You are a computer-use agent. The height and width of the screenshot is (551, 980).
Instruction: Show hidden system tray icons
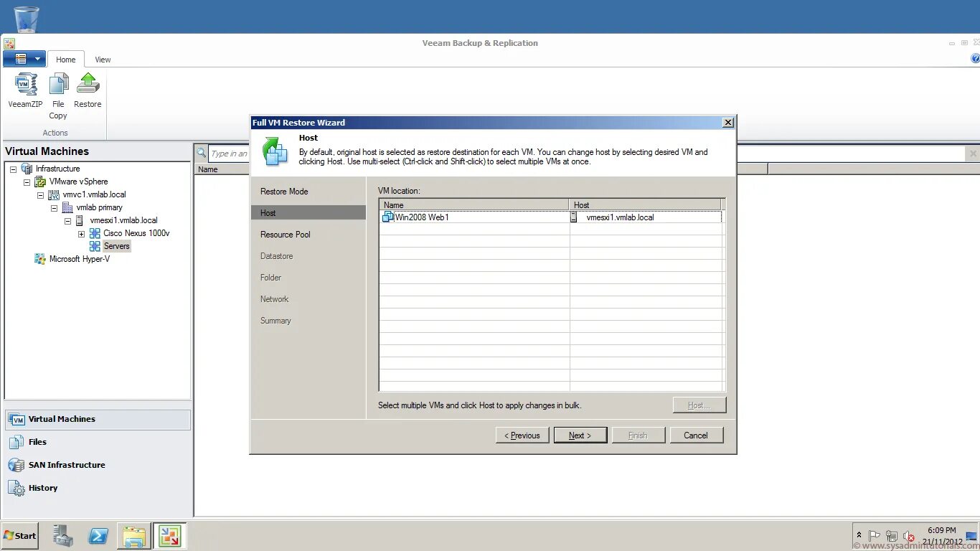tap(859, 535)
